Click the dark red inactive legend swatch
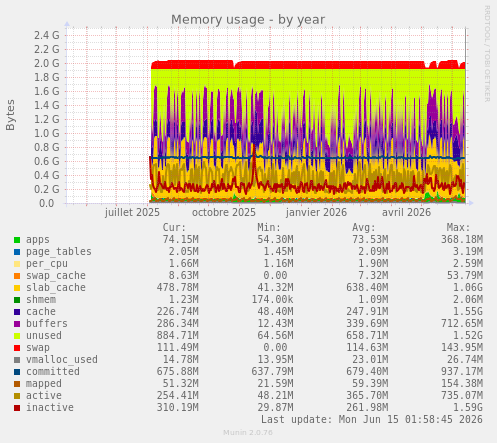 click(x=17, y=408)
